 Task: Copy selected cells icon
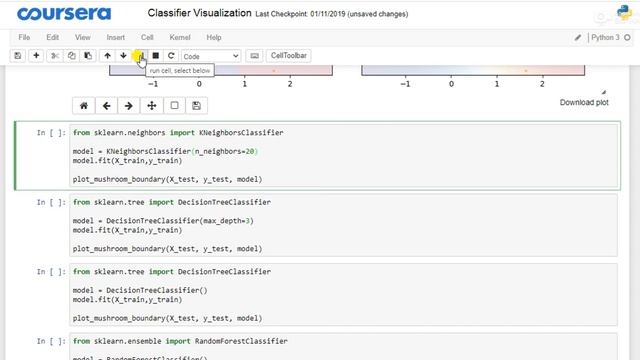tap(71, 56)
